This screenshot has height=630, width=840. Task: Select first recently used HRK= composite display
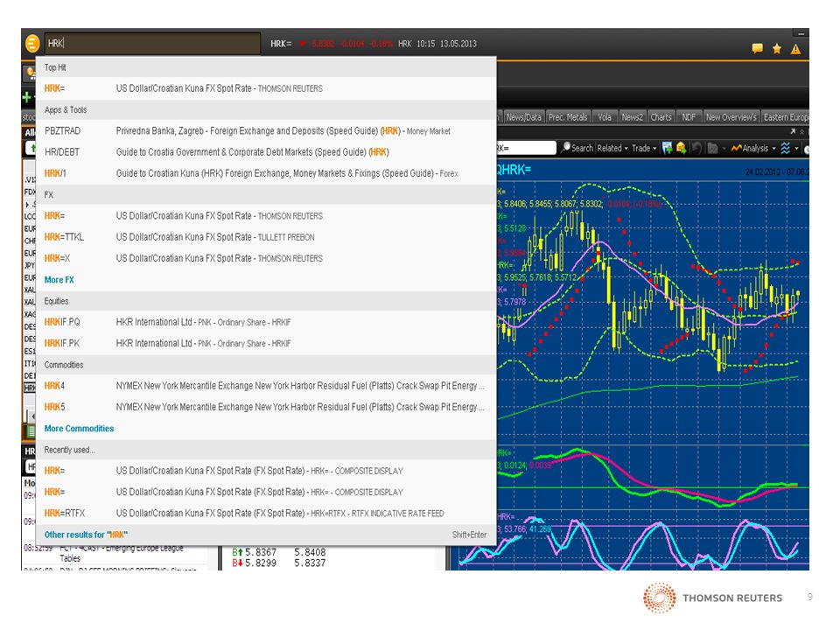pos(266,471)
